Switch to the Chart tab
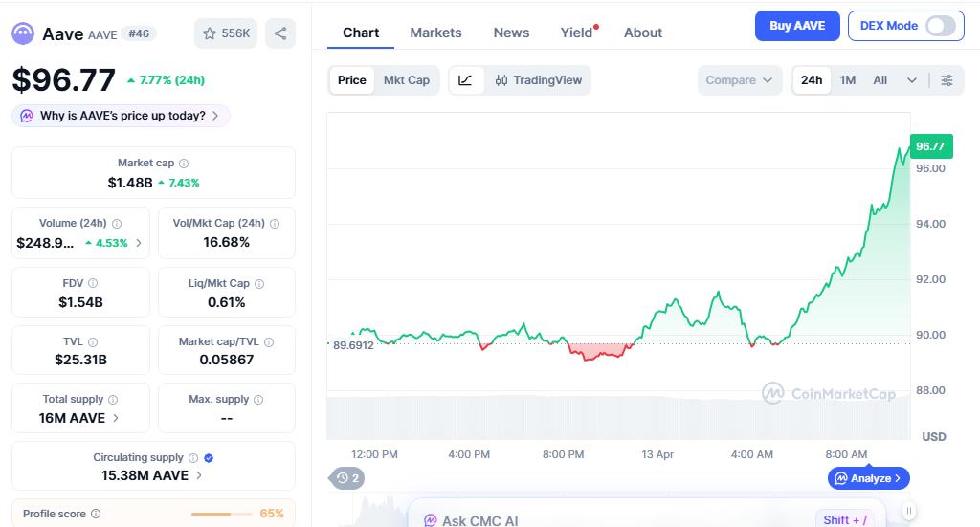 click(x=361, y=33)
